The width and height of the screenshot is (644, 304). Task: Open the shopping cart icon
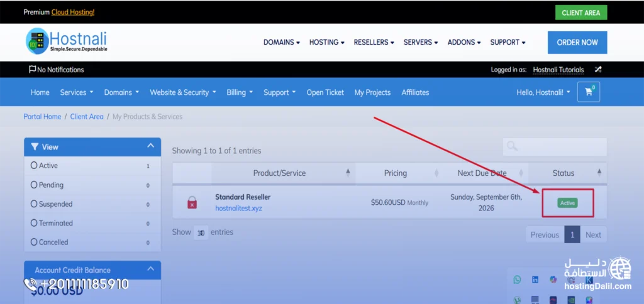(x=588, y=92)
